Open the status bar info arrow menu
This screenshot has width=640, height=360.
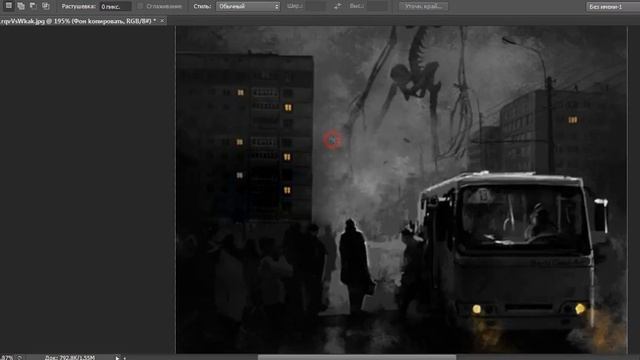(117, 358)
